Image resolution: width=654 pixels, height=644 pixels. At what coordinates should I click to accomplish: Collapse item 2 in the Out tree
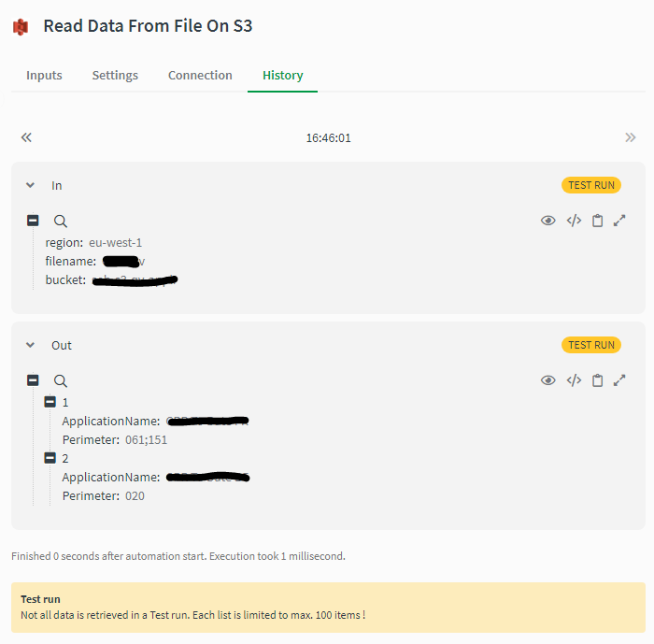click(x=50, y=458)
